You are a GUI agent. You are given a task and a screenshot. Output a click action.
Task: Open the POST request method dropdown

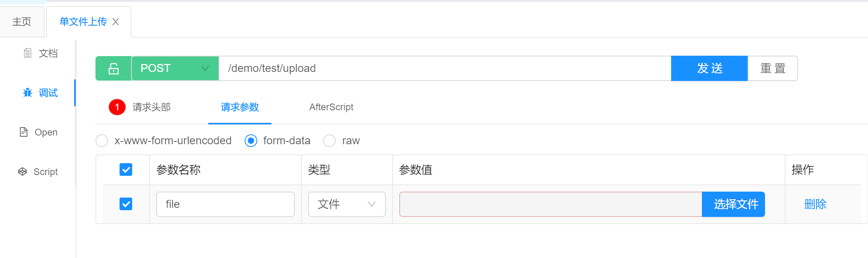point(175,68)
